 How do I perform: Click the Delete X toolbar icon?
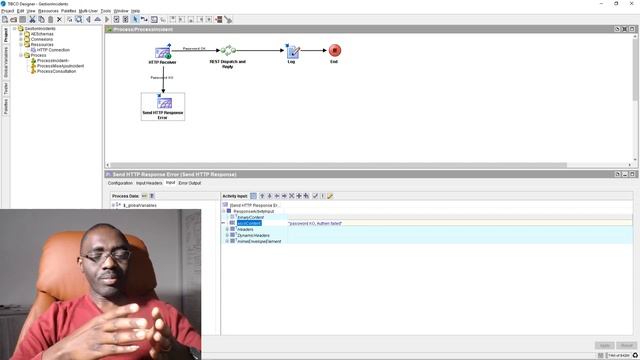pyautogui.click(x=59, y=19)
